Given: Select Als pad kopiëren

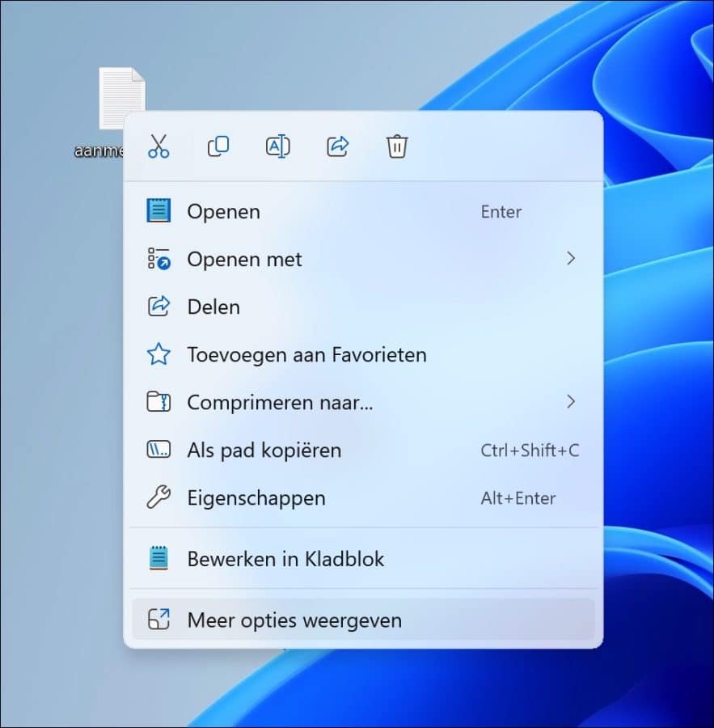Looking at the screenshot, I should click(263, 451).
